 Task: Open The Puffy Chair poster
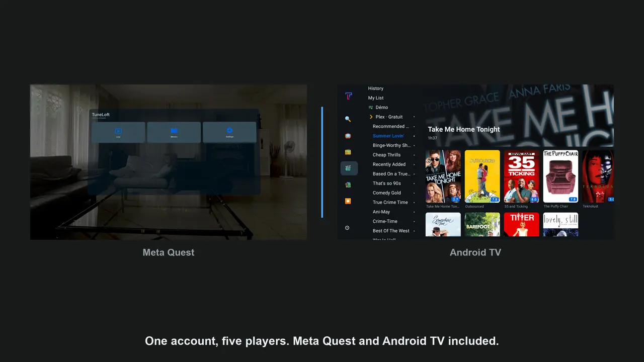click(560, 176)
